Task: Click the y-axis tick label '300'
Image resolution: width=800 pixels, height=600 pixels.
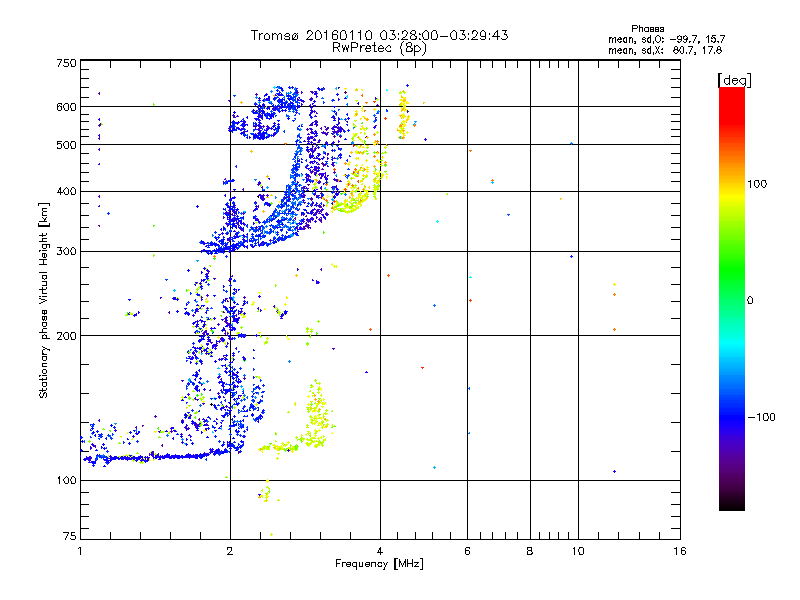Action: 66,251
